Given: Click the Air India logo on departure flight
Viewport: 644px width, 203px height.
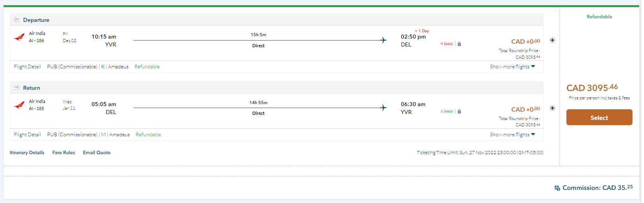Looking at the screenshot, I should point(19,37).
